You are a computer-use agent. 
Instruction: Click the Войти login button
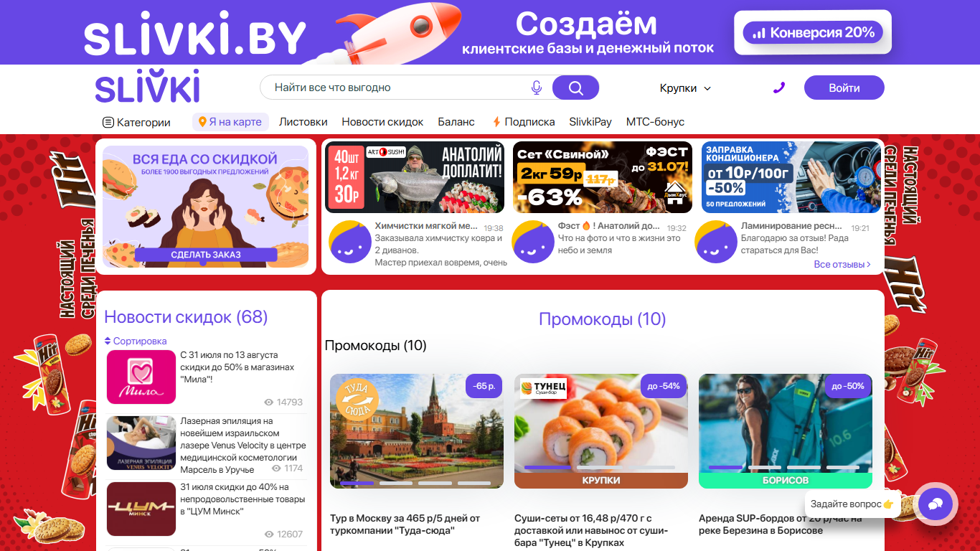[x=844, y=88]
